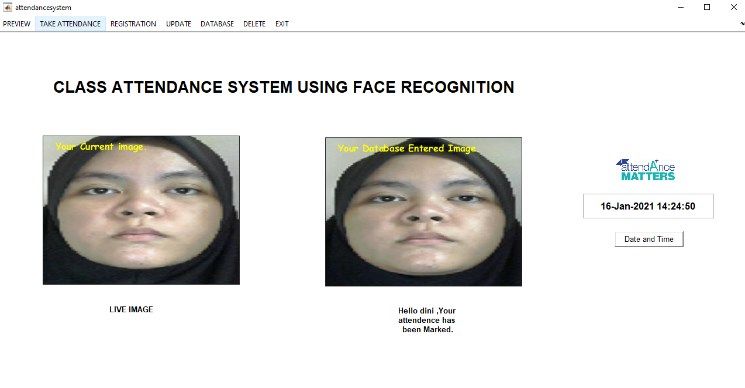Open the DATABASE menu
Viewport: 745px width, 388px height.
pyautogui.click(x=217, y=24)
